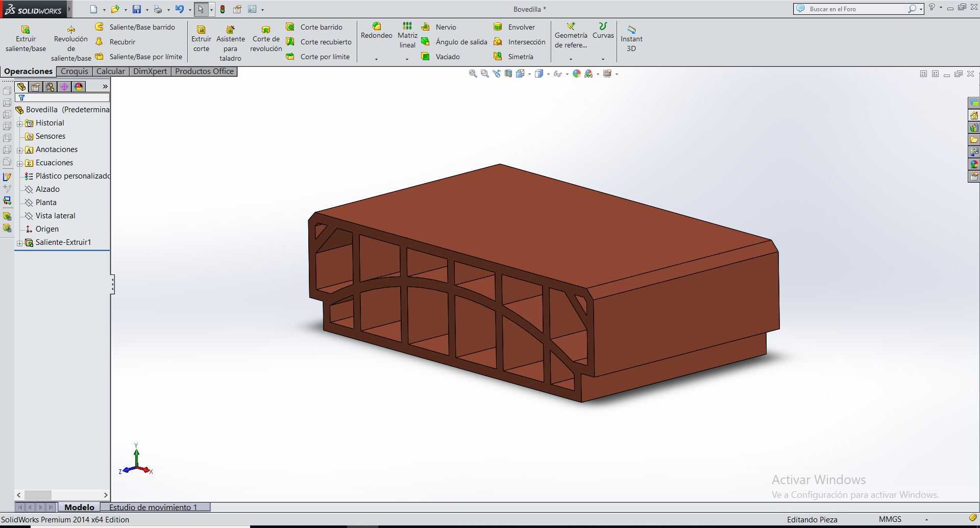Click Extruir saliente/base tool
The width and height of the screenshot is (980, 528).
pyautogui.click(x=26, y=39)
